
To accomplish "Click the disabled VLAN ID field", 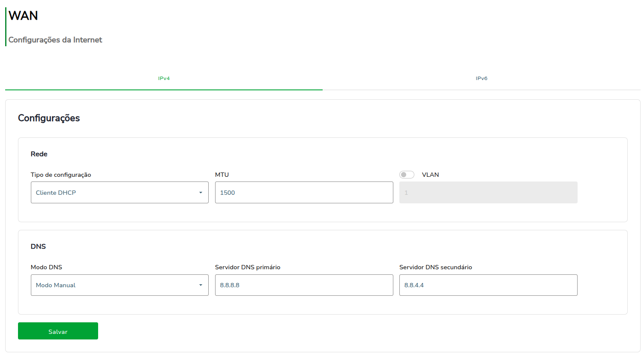I will (x=488, y=193).
